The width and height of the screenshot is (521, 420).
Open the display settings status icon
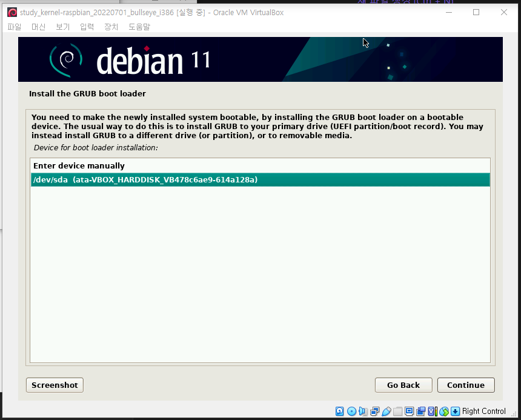point(409,412)
